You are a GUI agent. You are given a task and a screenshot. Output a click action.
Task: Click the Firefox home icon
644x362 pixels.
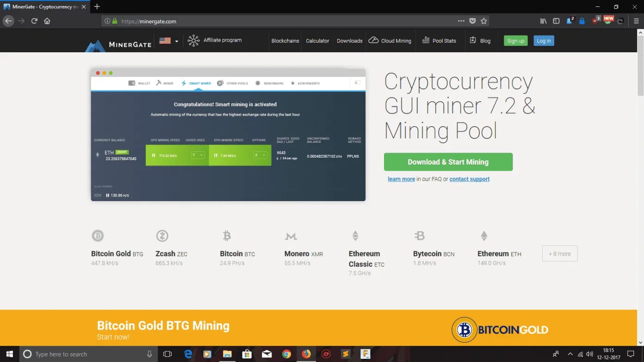pyautogui.click(x=47, y=21)
